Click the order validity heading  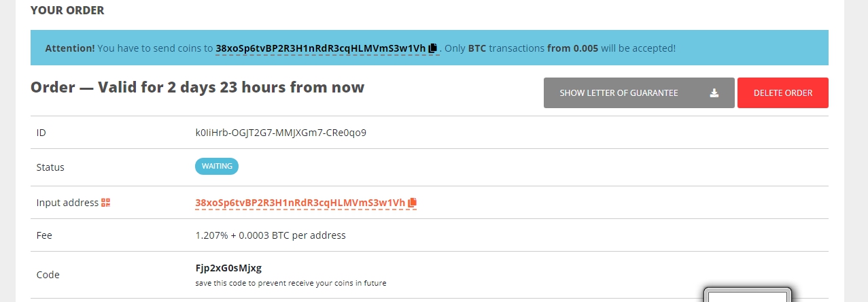click(197, 88)
